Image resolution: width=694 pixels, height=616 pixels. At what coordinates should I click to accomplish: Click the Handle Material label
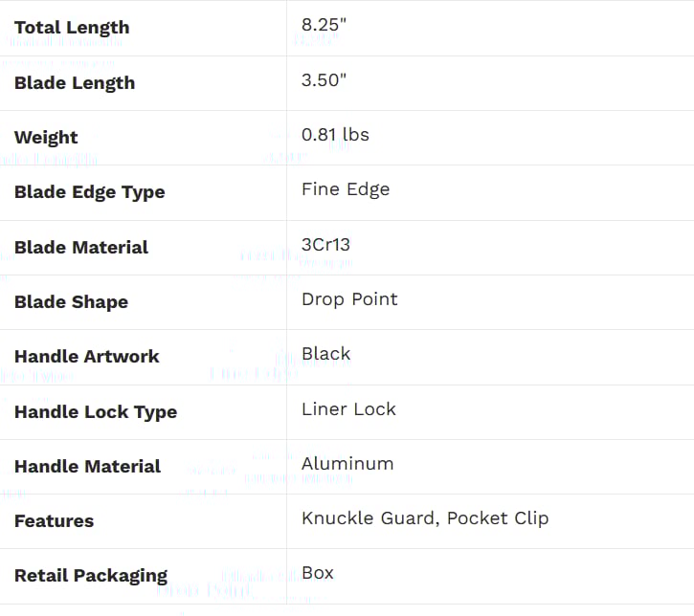(x=87, y=467)
